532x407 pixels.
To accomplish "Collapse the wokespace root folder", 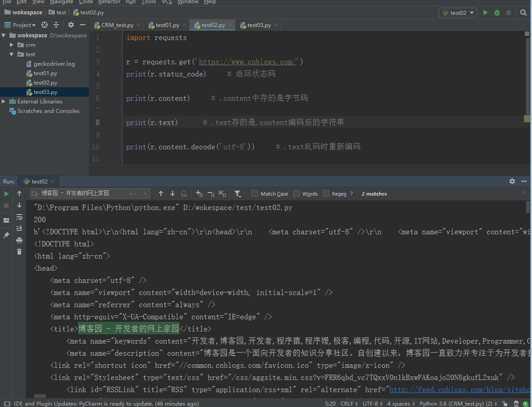I will coord(4,35).
